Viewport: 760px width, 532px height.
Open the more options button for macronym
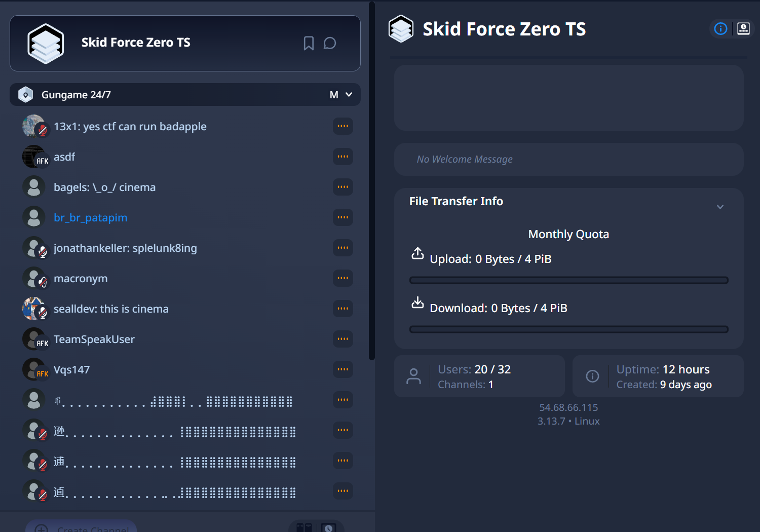click(343, 278)
